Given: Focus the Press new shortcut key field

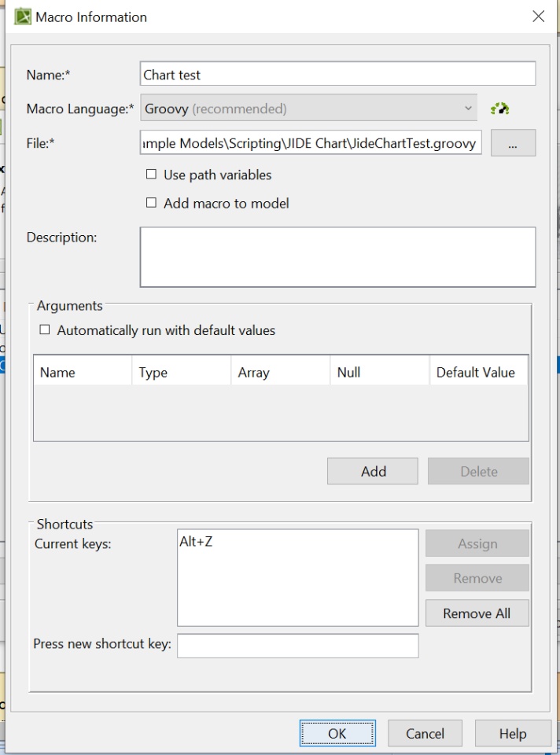Looking at the screenshot, I should pos(298,646).
